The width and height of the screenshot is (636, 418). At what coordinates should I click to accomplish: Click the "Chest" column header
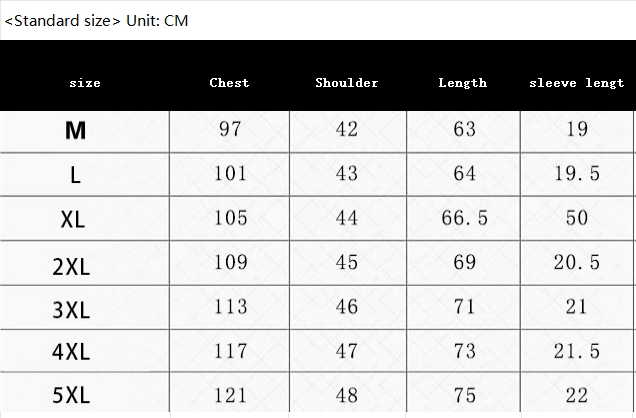click(229, 83)
